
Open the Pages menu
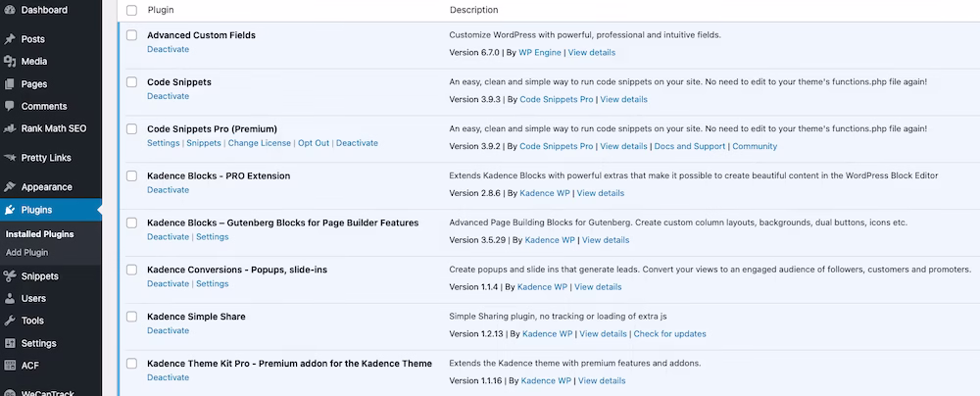33,84
